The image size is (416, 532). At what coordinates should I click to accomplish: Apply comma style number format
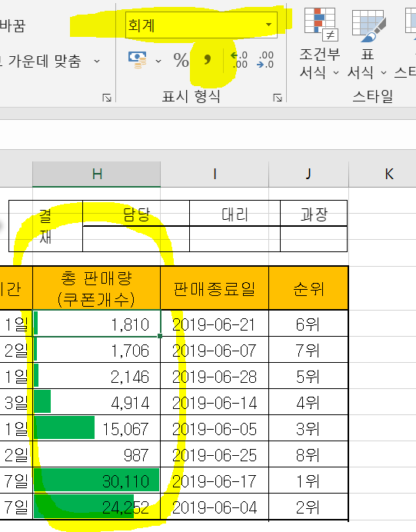[x=208, y=60]
